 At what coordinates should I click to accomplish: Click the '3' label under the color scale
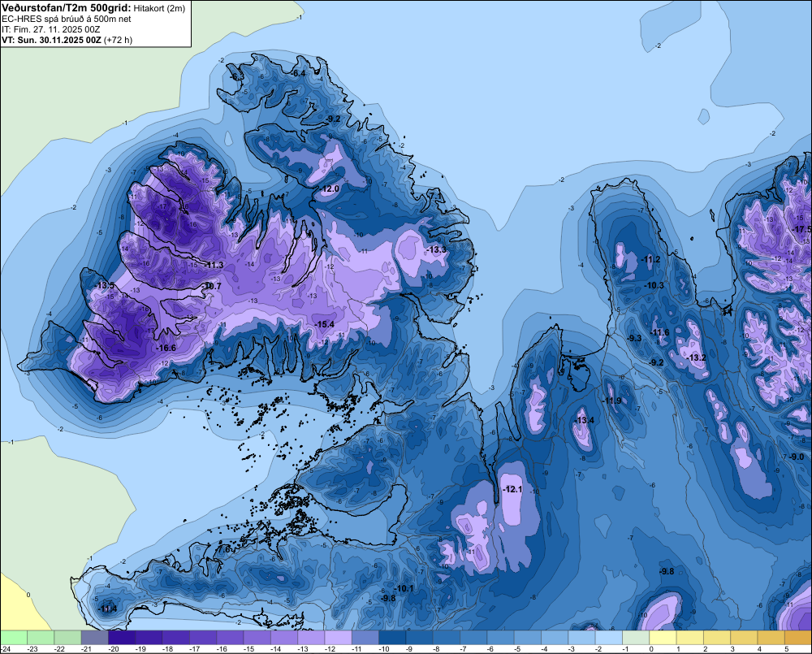(732, 649)
